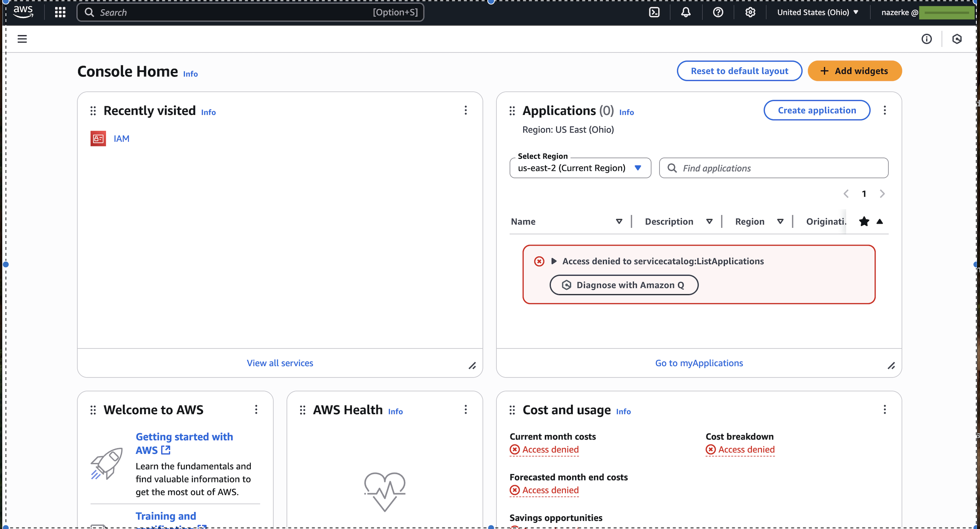
Task: Go to next applications page arrow
Action: click(x=882, y=194)
